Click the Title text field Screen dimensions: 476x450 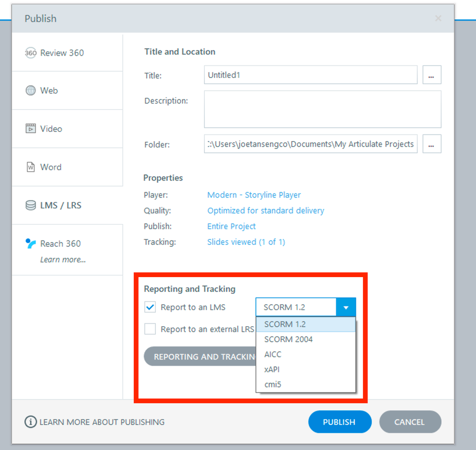pyautogui.click(x=310, y=75)
